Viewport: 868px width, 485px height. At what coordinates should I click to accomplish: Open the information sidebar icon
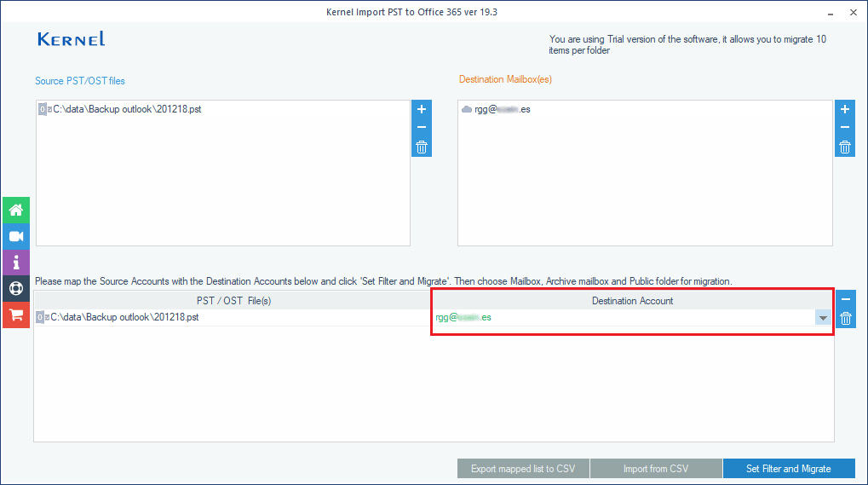16,263
